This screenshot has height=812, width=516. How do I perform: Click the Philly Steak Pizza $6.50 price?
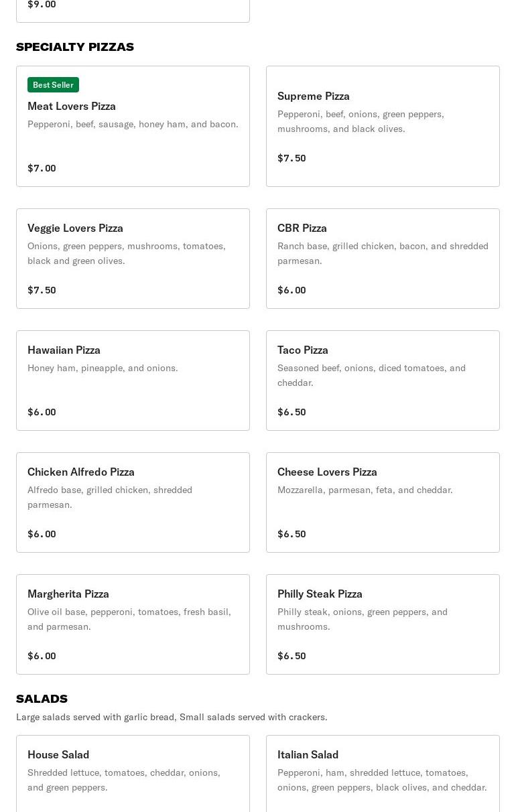click(x=292, y=656)
